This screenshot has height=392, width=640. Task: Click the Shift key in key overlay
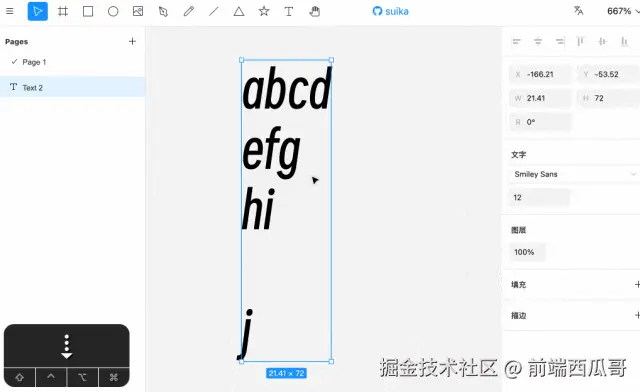(20, 377)
